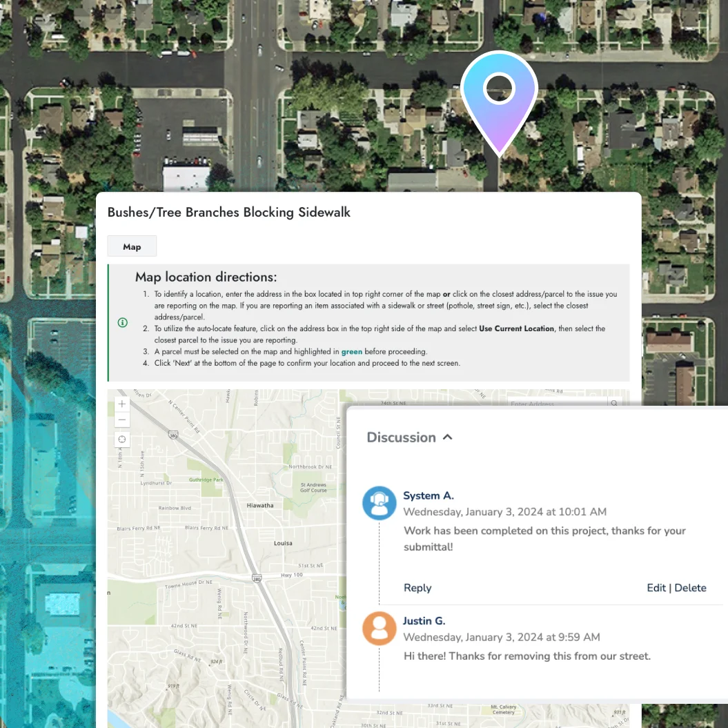Click the locate-me crosshair map button

122,440
